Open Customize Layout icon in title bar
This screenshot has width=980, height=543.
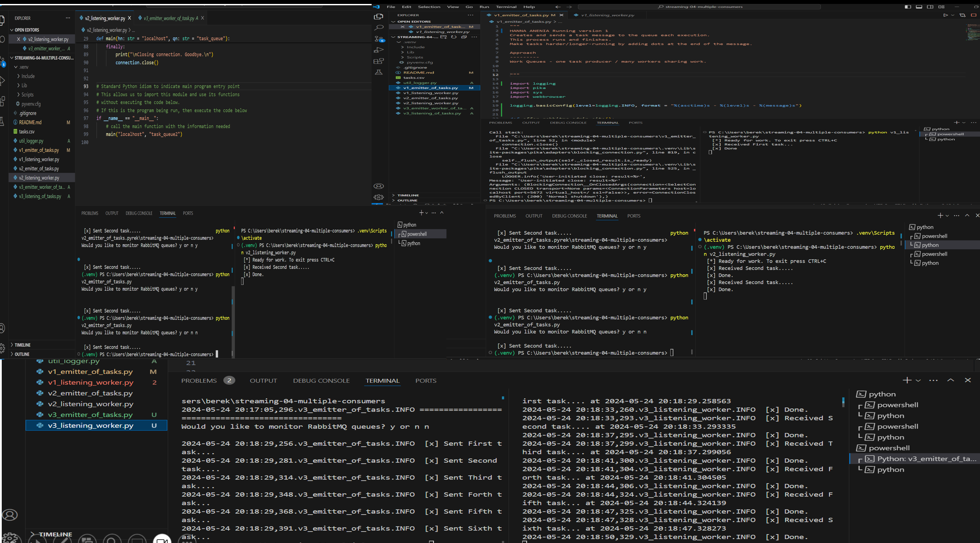click(x=941, y=7)
